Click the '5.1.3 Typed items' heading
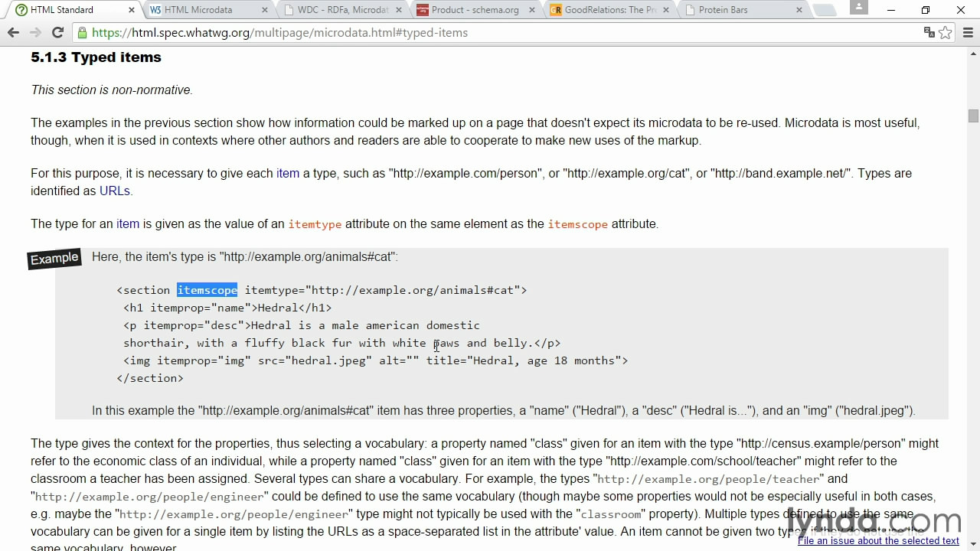This screenshot has height=551, width=980. [96, 57]
